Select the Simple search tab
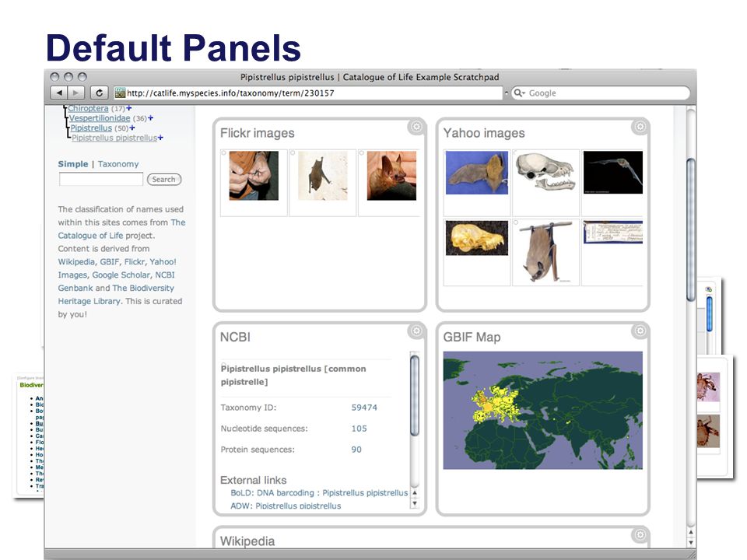The image size is (747, 560). (73, 164)
